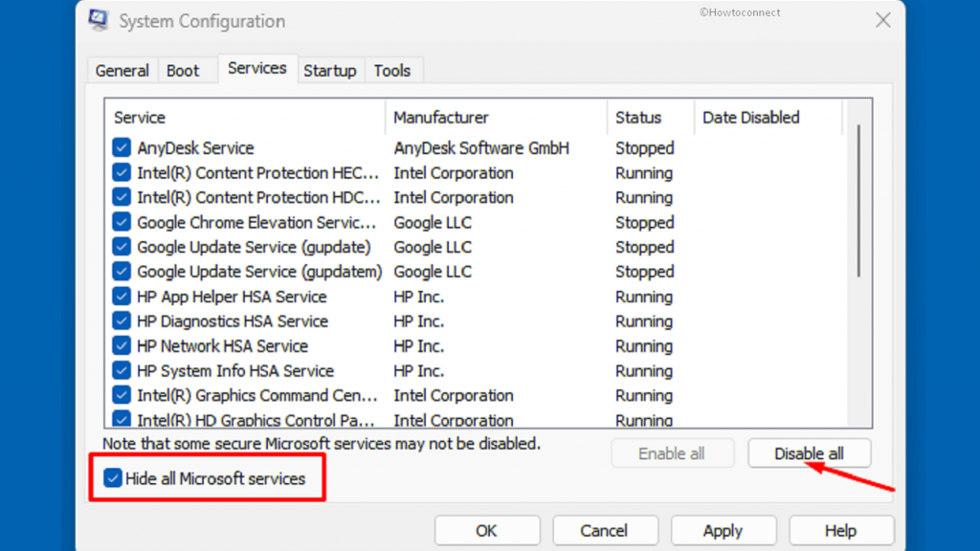
Task: Click Running status of HP Diagnostics HSA
Action: point(644,321)
